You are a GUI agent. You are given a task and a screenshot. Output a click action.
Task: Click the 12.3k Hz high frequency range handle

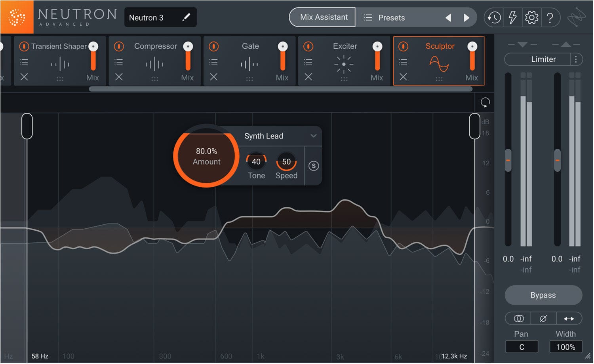pyautogui.click(x=475, y=126)
